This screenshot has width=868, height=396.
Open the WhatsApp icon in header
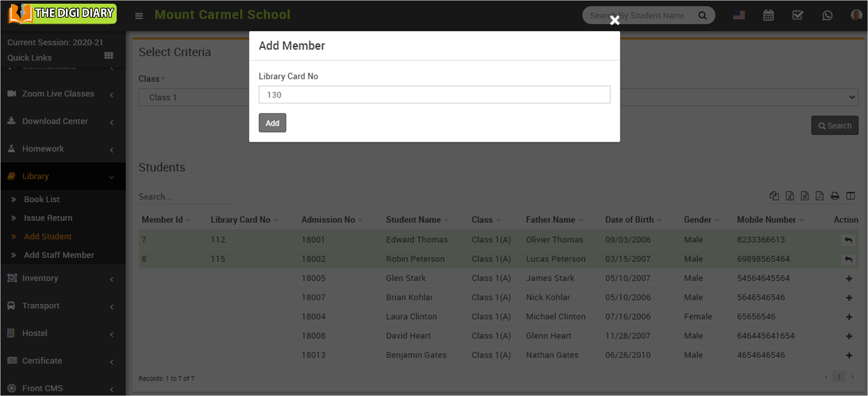pyautogui.click(x=827, y=16)
